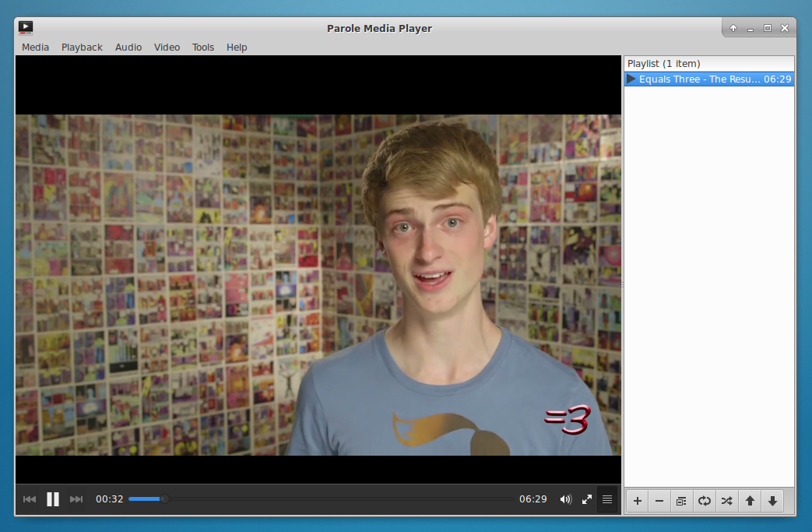Open the playlist options icon
Screen dimensions: 812x532
[x=681, y=501]
